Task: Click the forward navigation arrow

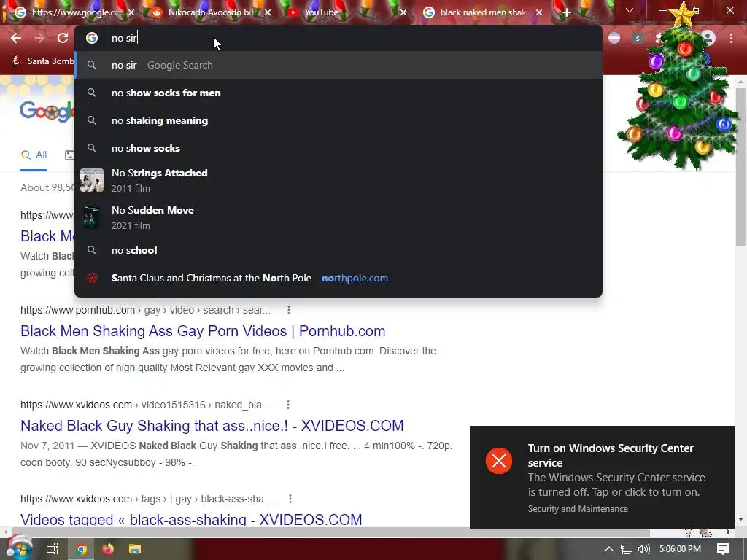Action: pos(39,38)
